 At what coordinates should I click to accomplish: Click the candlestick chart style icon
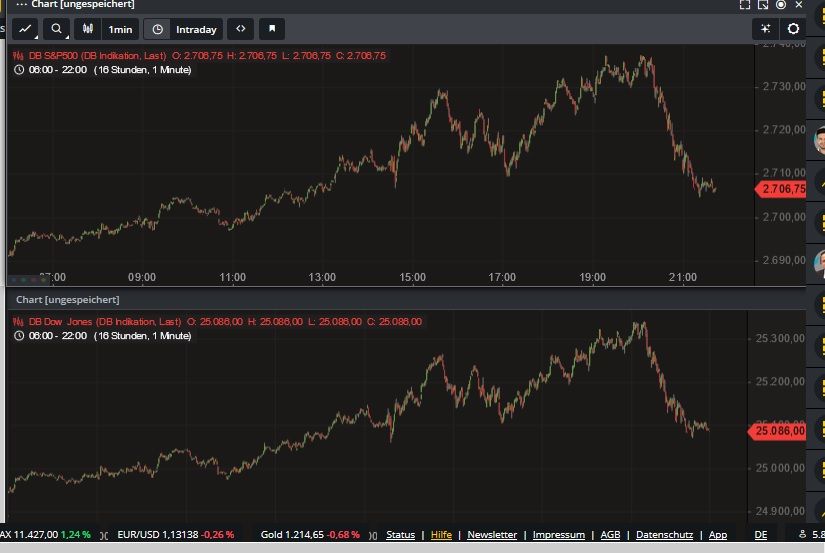88,29
